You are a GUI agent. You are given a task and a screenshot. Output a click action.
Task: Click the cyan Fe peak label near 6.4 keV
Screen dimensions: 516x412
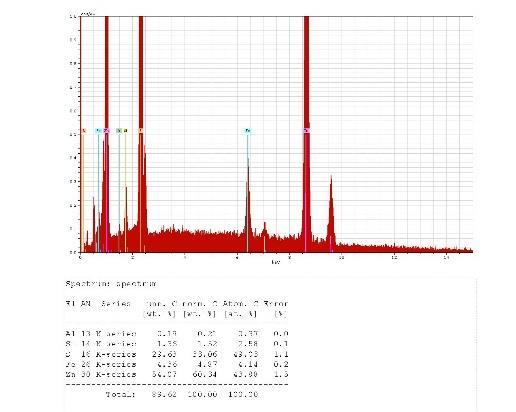247,131
